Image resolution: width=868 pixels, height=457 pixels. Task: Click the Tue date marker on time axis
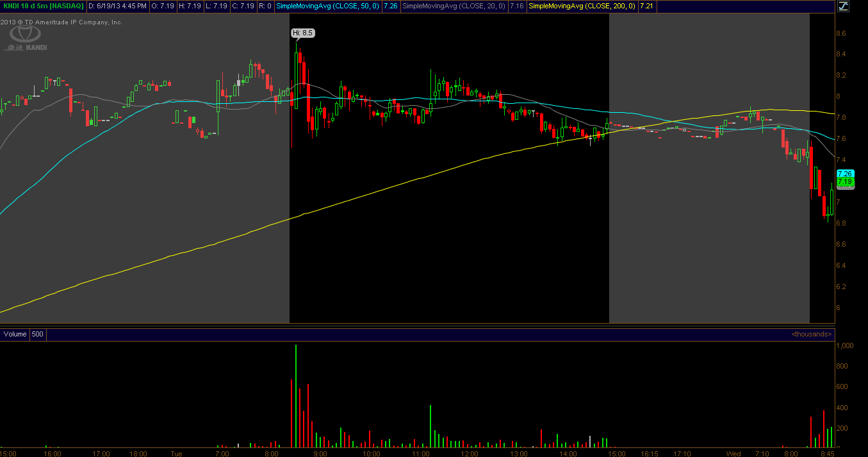pyautogui.click(x=176, y=453)
